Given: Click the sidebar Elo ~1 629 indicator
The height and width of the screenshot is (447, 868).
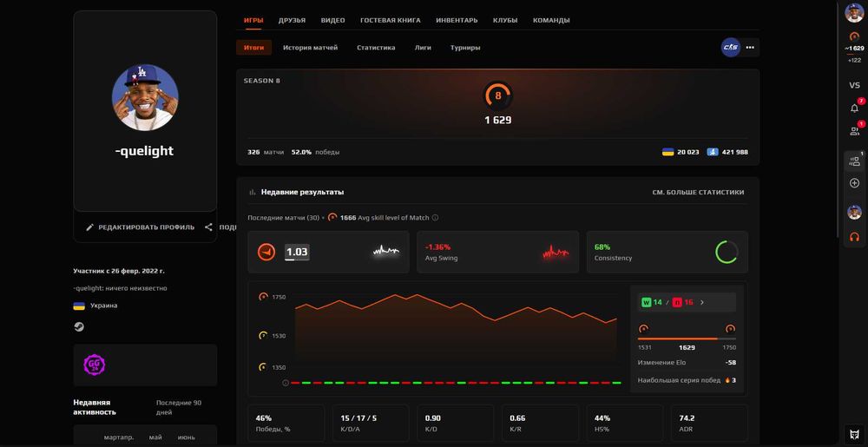Looking at the screenshot, I should pos(854,48).
